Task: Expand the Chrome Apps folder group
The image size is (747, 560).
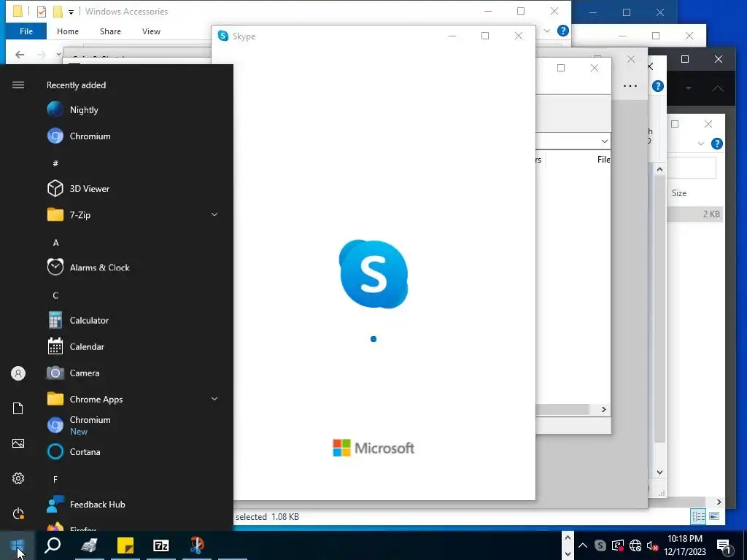Action: point(214,399)
